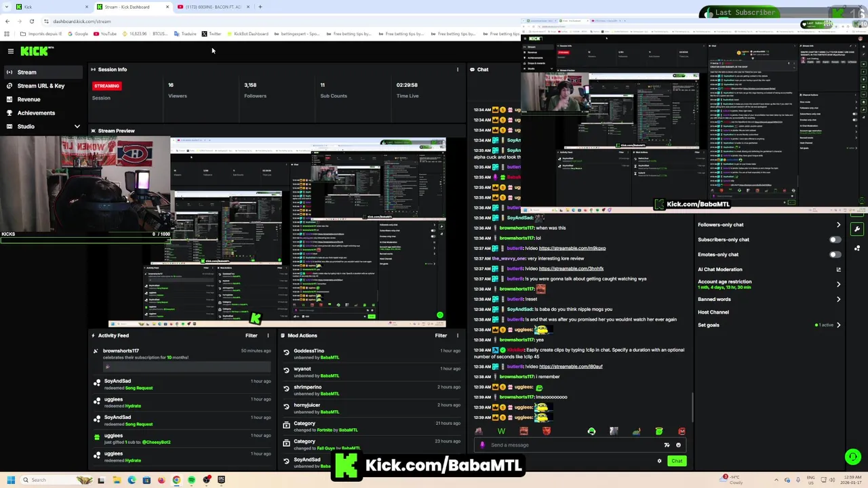
Task: Open Host Channel option
Action: [713, 312]
